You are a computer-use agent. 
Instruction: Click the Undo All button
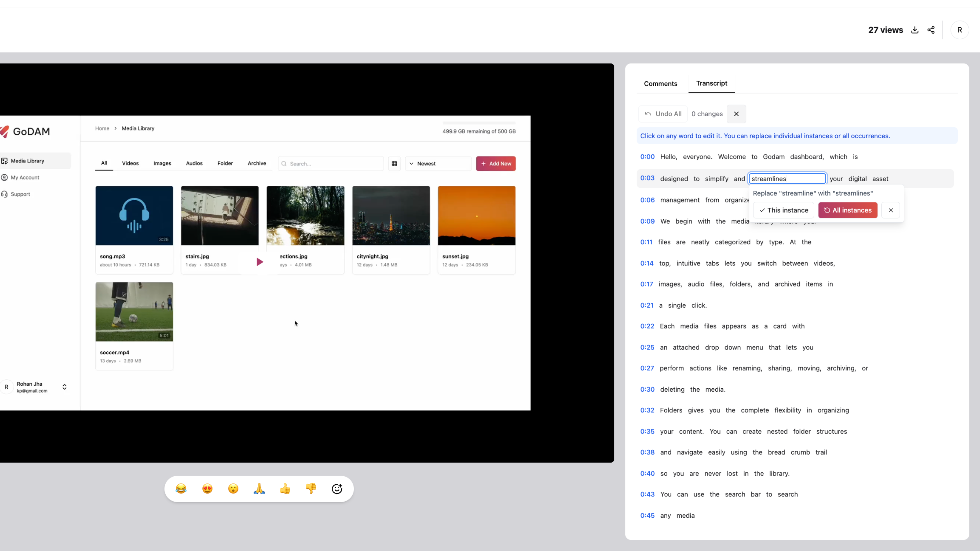pos(663,114)
